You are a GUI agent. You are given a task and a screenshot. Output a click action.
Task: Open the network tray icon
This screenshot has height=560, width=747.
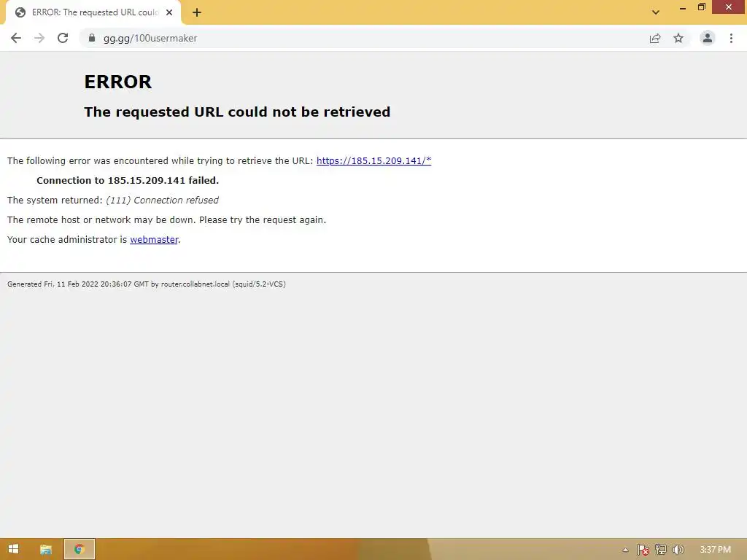click(661, 550)
